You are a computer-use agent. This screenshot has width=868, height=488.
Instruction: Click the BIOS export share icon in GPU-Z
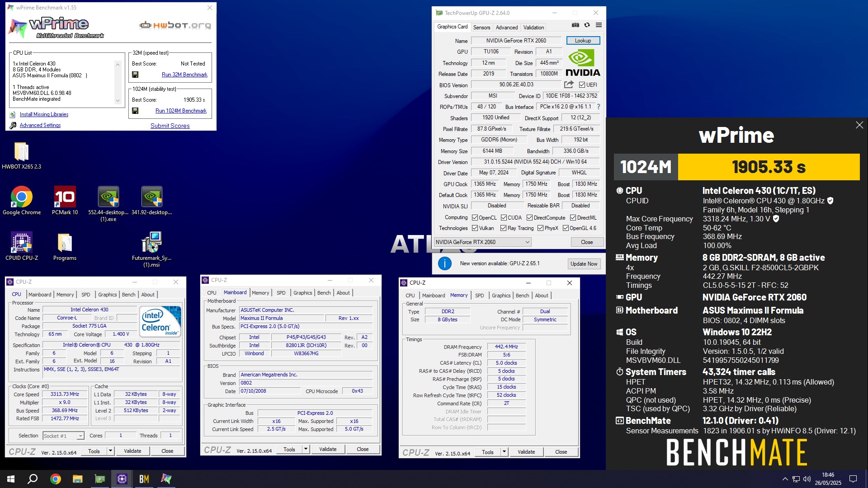coord(569,84)
